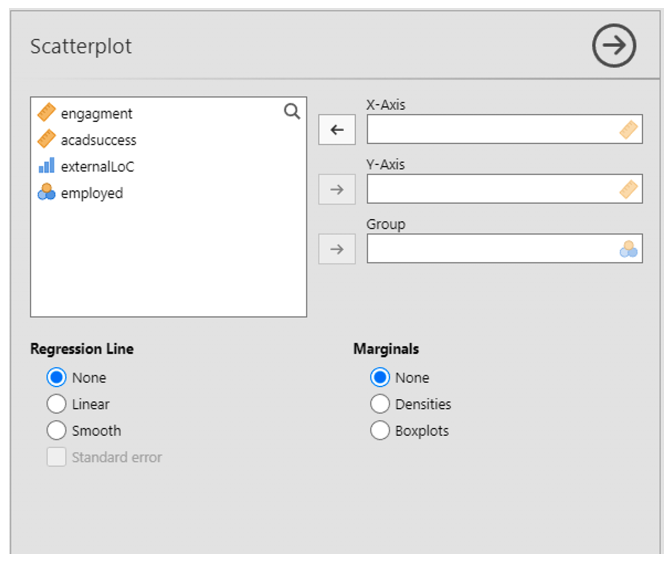The image size is (672, 562).
Task: Set Regression Line to None
Action: click(57, 378)
